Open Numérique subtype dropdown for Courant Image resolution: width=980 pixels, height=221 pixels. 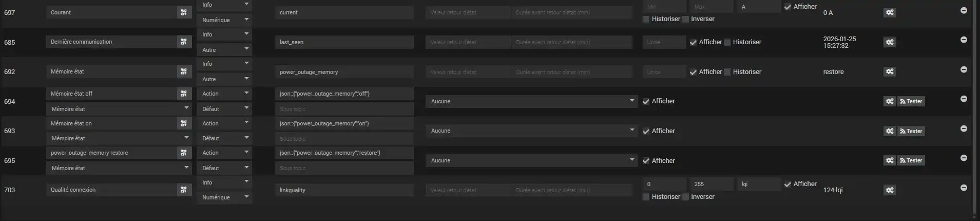tap(224, 20)
